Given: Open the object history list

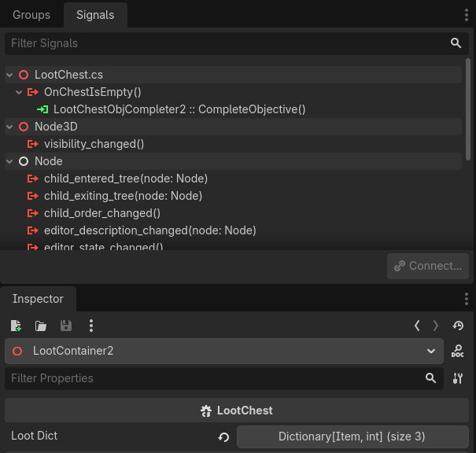Looking at the screenshot, I should coord(458,326).
